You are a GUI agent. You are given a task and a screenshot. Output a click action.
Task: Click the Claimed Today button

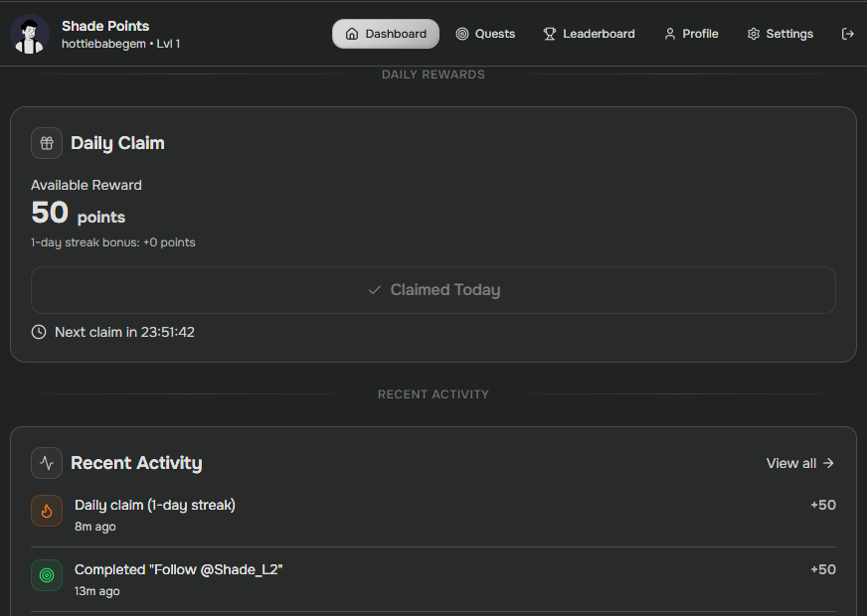tap(433, 290)
